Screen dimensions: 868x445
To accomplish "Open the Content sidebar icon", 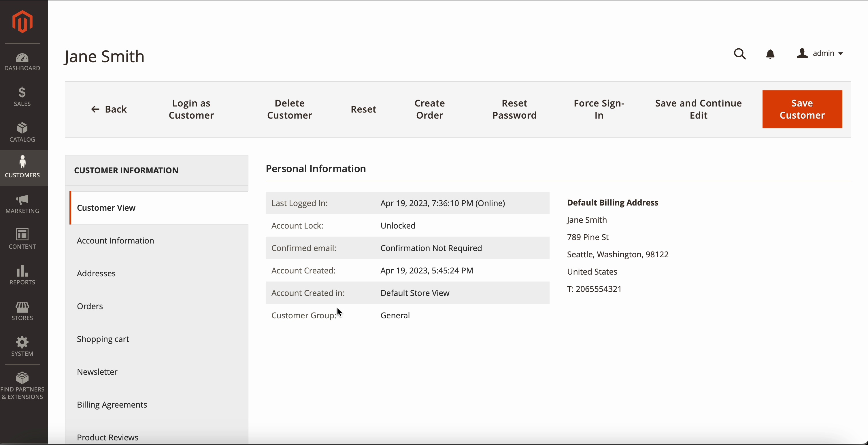I will point(22,239).
